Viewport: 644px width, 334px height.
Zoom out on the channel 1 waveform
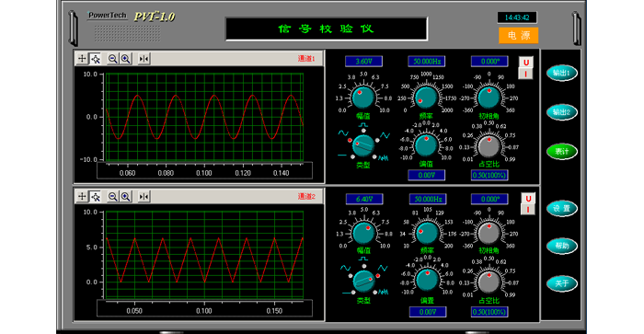[x=112, y=59]
